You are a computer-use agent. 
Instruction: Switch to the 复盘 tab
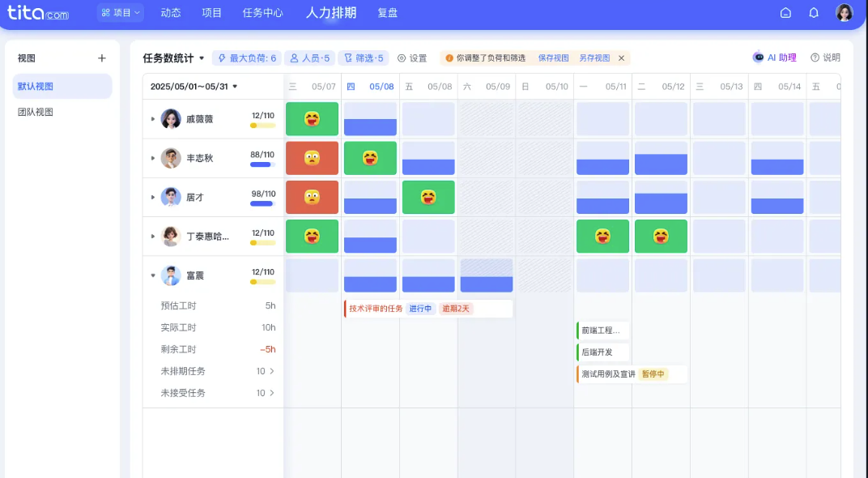click(x=387, y=12)
